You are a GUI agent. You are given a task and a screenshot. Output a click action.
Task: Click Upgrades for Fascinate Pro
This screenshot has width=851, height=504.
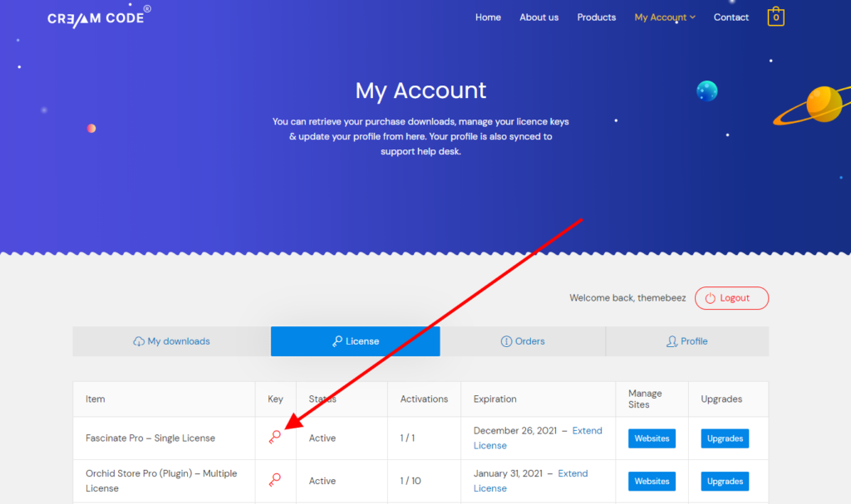coord(725,438)
